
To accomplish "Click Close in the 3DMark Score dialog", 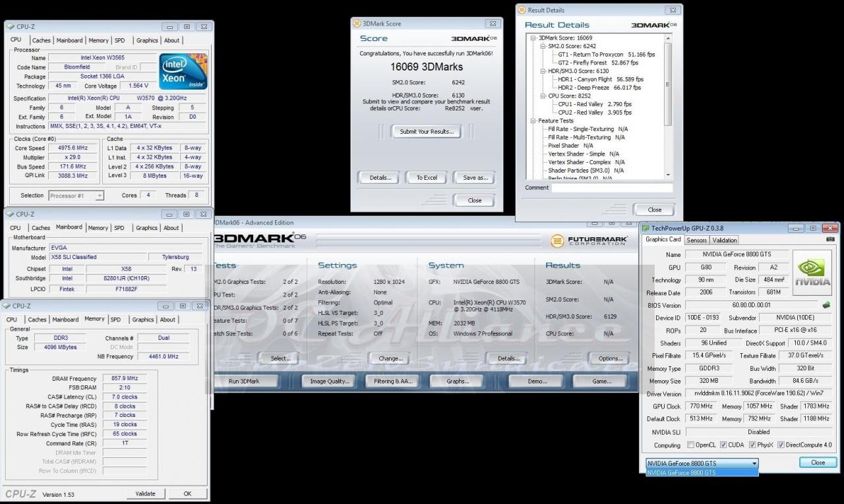I will [x=475, y=200].
